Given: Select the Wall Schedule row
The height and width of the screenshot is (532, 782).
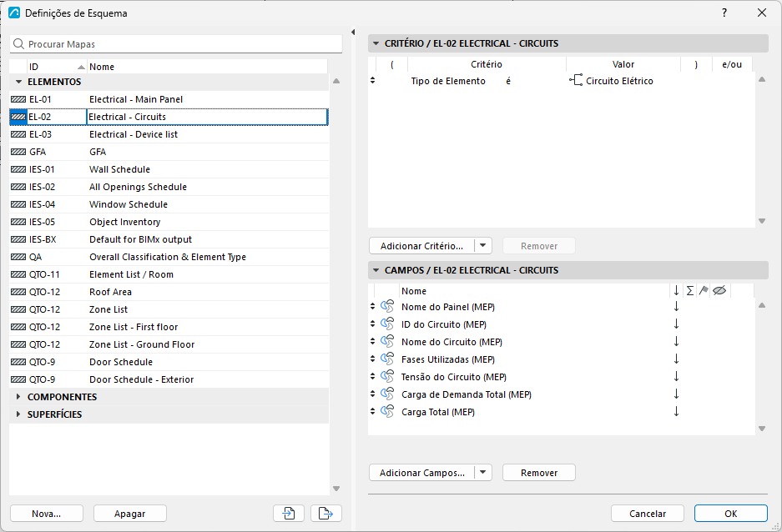Looking at the screenshot, I should 169,169.
